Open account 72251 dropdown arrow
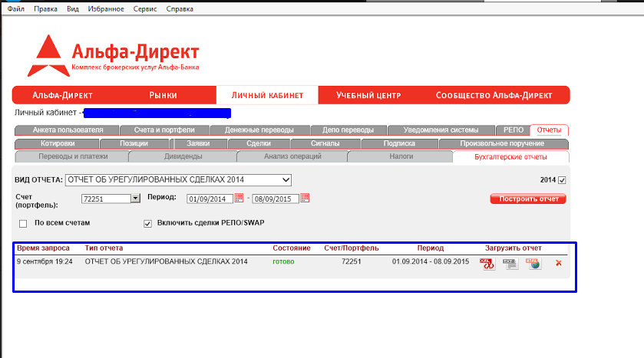This screenshot has width=644, height=358. coord(136,199)
